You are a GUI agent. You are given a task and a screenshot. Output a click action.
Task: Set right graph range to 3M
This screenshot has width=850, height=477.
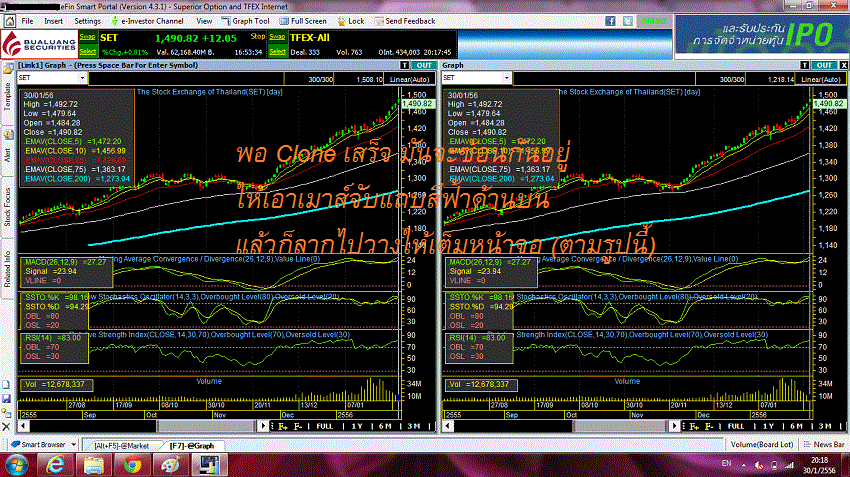coord(825,427)
